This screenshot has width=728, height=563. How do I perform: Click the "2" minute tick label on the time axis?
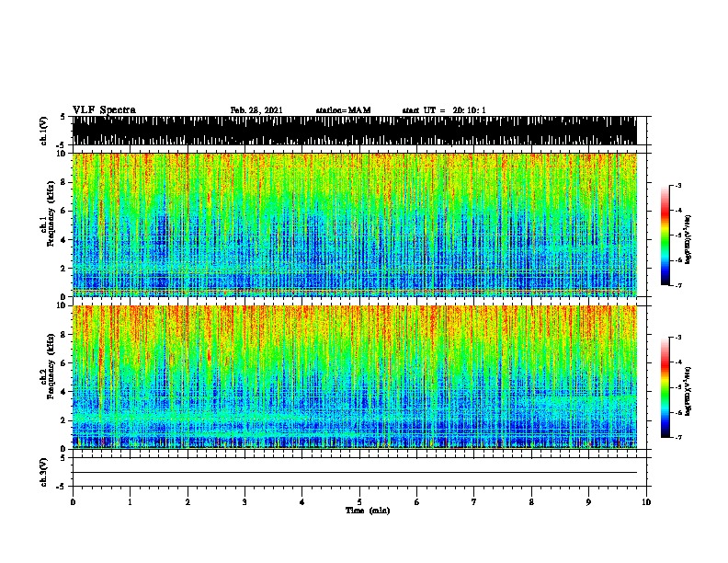click(188, 502)
